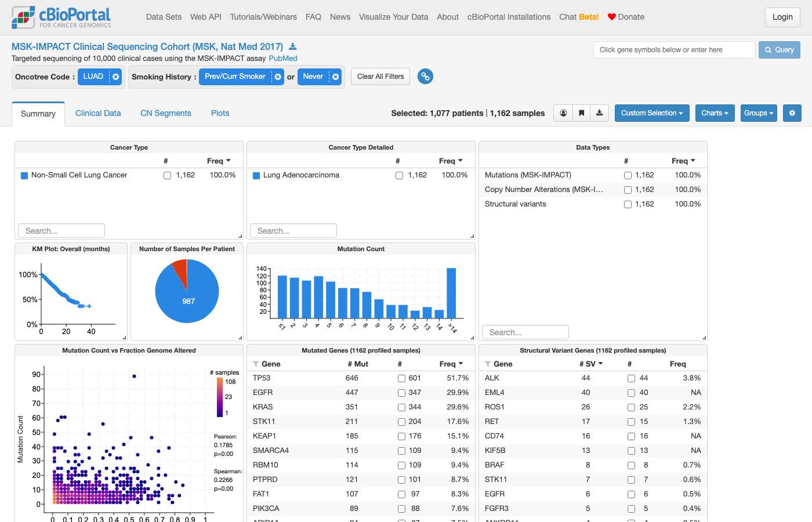This screenshot has width=812, height=522.
Task: Click the cBioPortal logo
Action: [x=61, y=17]
